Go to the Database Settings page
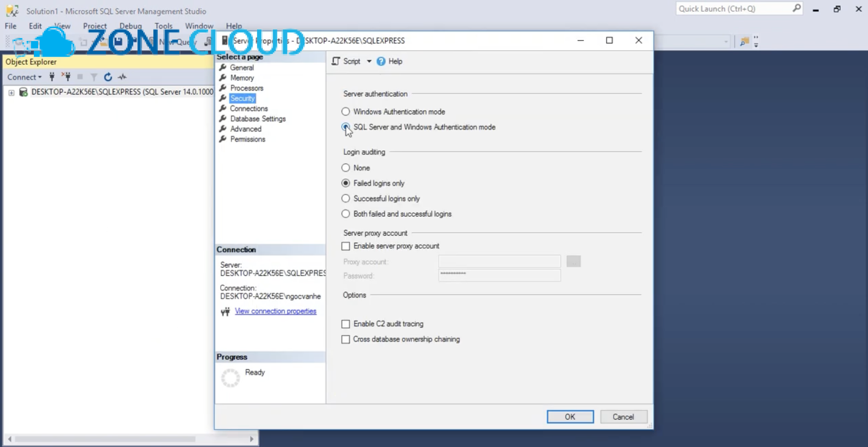Viewport: 868px width, 447px height. 258,118
